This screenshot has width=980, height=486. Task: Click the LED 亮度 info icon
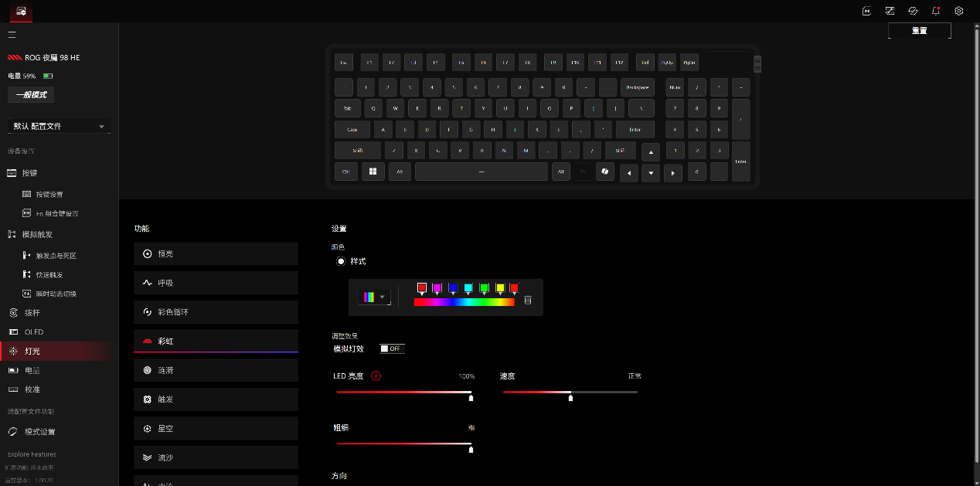(x=376, y=376)
